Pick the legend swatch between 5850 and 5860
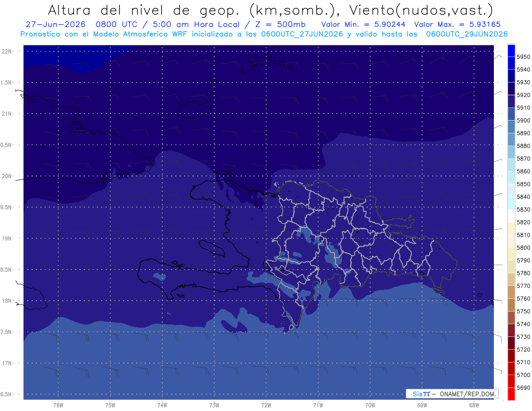The width and height of the screenshot is (532, 411). [x=511, y=178]
